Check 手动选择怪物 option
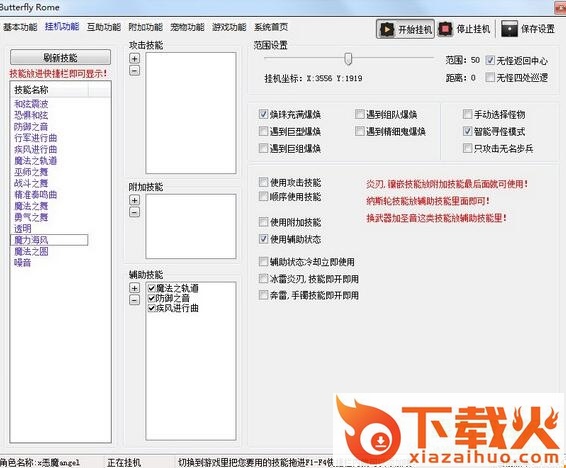The image size is (566, 468). pyautogui.click(x=467, y=114)
